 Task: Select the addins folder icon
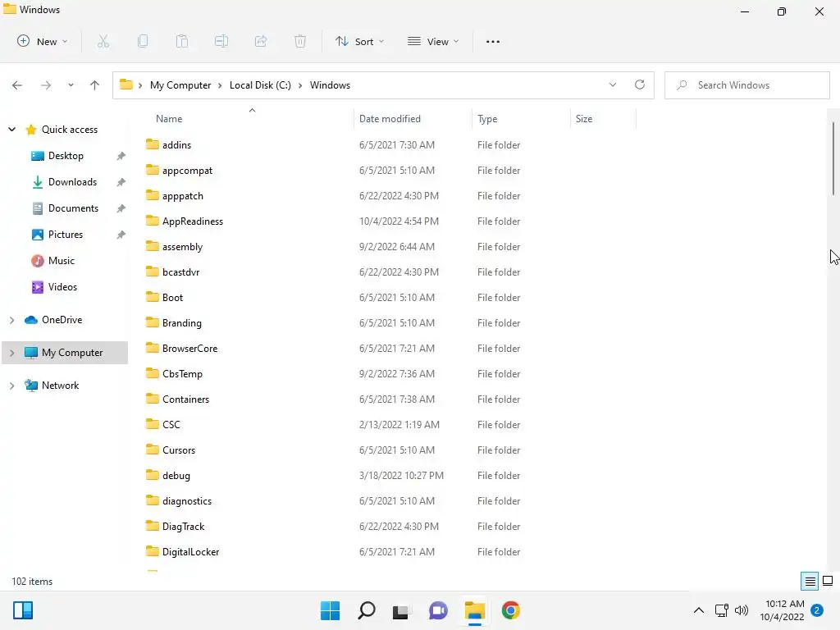pos(153,144)
